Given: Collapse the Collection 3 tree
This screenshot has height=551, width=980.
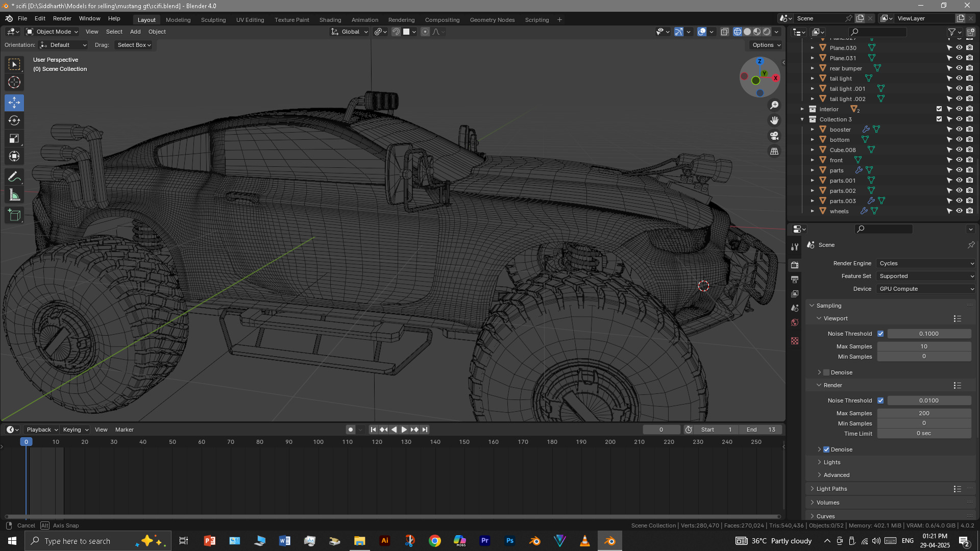Looking at the screenshot, I should click(x=802, y=119).
